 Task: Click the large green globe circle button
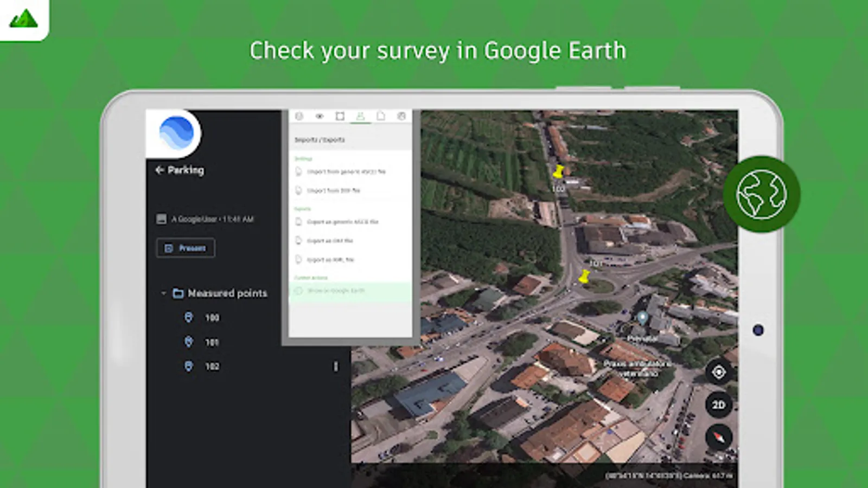[762, 194]
